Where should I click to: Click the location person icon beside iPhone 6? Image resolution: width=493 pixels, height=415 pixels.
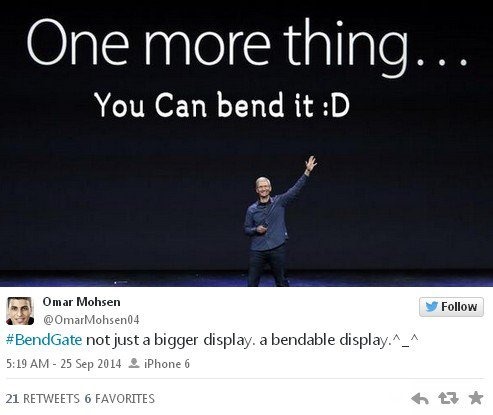point(134,363)
